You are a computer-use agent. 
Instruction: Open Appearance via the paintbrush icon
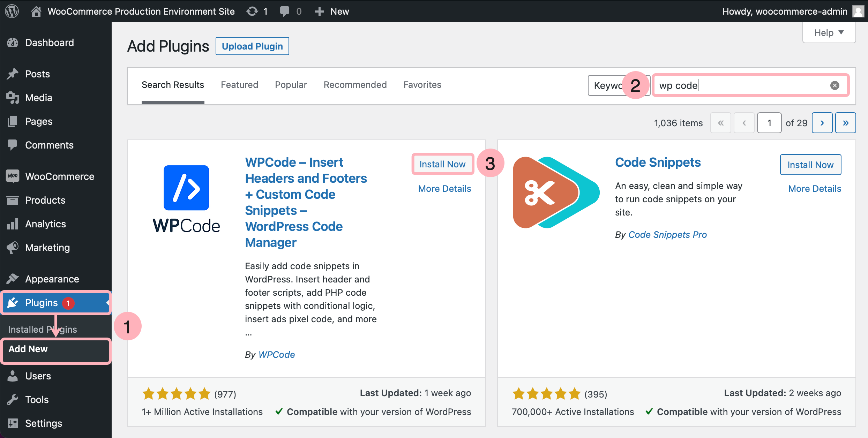13,279
